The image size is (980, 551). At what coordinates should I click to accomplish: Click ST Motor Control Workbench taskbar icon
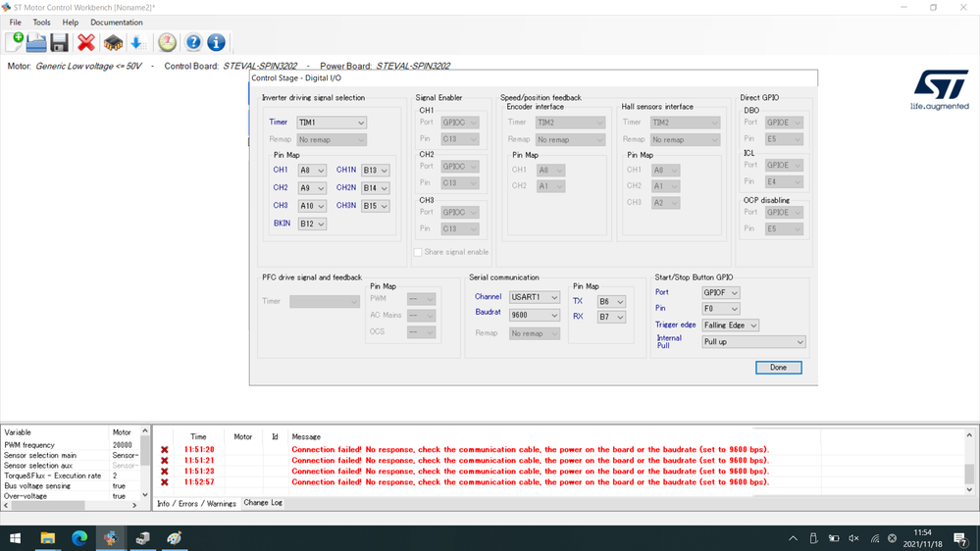click(x=111, y=538)
